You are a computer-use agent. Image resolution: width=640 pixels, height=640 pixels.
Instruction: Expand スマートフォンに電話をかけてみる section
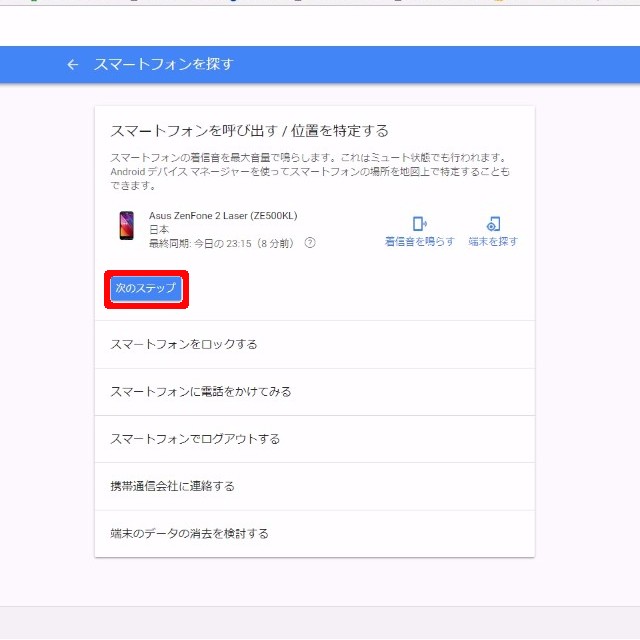click(x=315, y=392)
